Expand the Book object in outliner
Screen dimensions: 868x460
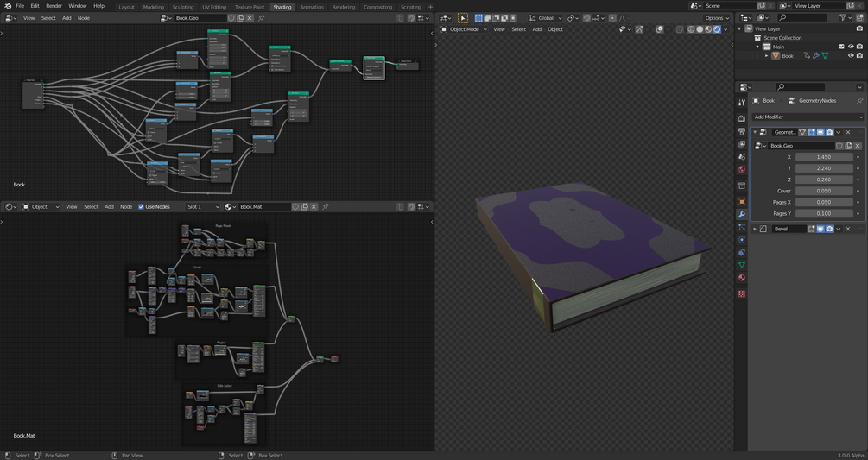(767, 56)
